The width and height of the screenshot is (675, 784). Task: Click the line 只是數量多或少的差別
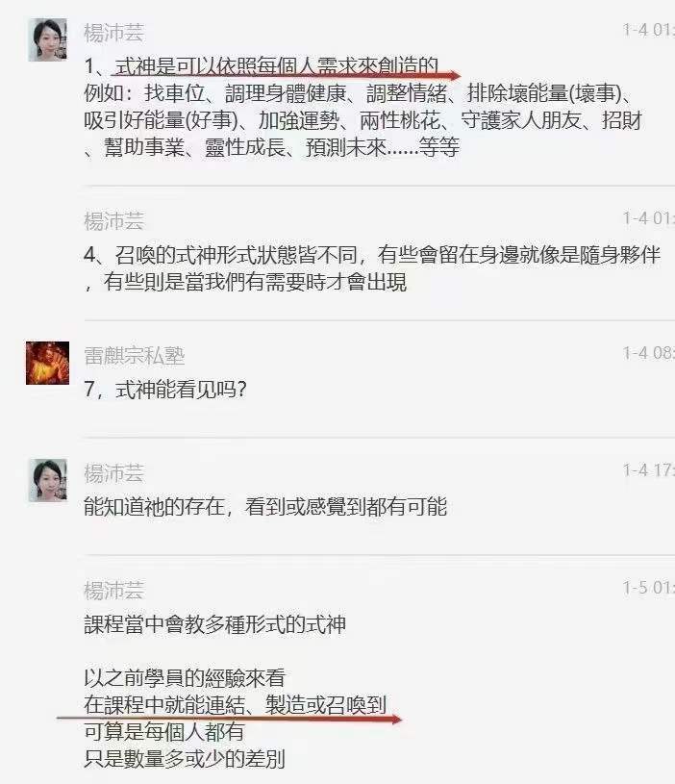pyautogui.click(x=185, y=759)
